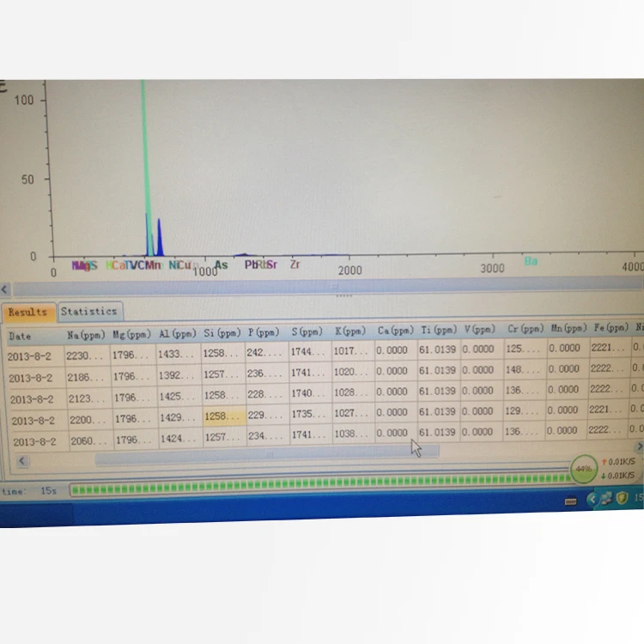
Task: Select the Al cell reading 1425...
Action: point(180,397)
